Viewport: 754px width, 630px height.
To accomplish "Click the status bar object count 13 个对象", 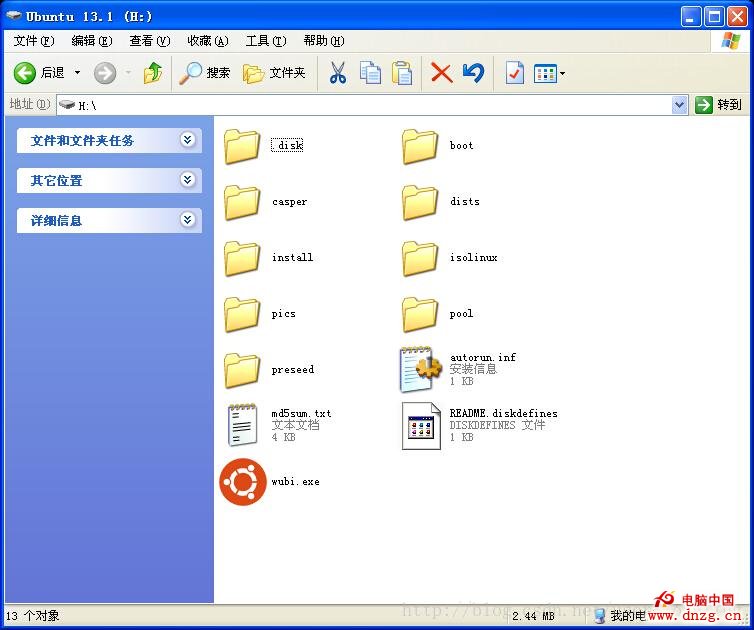I will [33, 616].
